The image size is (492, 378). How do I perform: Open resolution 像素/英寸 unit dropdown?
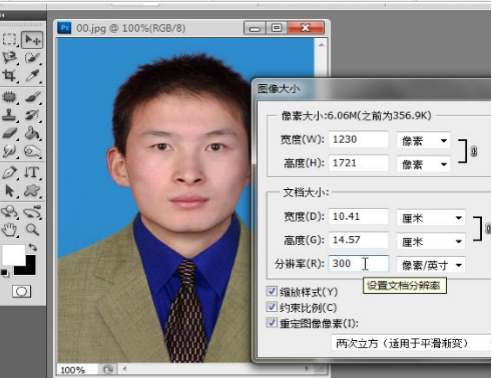[431, 265]
